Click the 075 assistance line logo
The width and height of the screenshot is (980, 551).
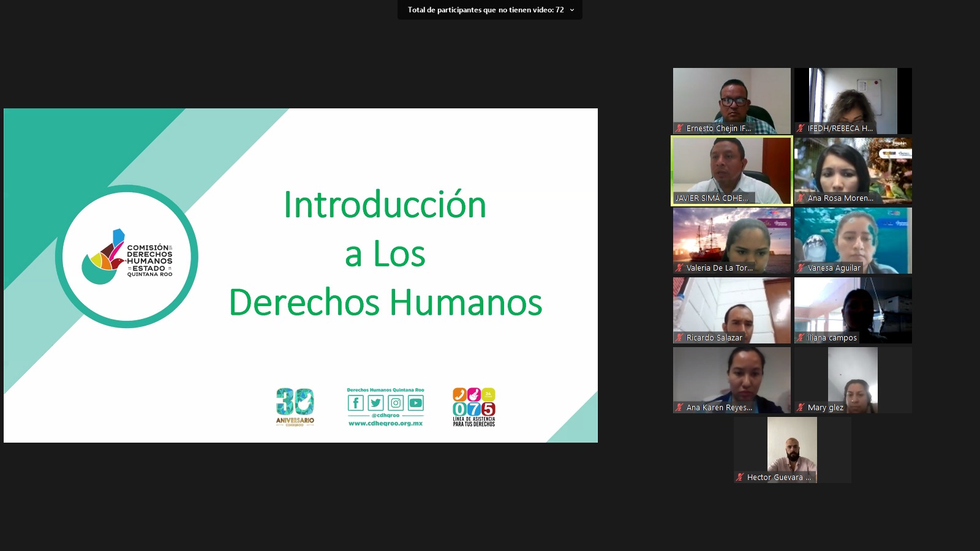click(473, 407)
